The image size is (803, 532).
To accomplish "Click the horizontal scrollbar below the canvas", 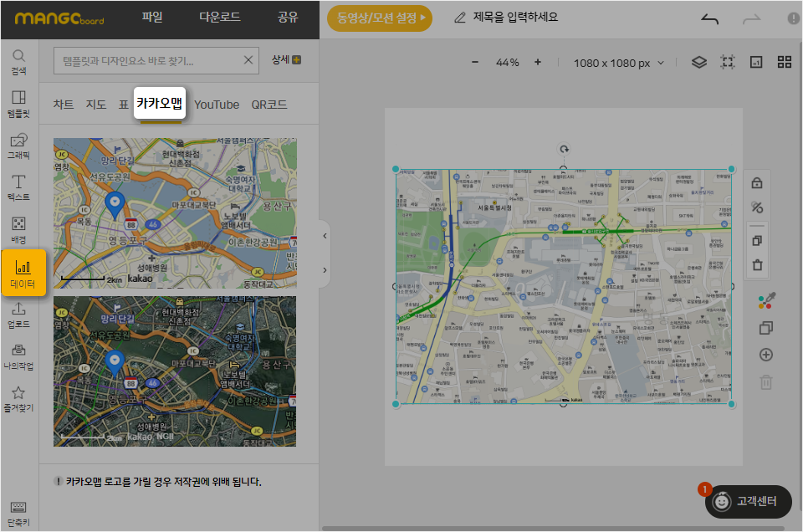I will pyautogui.click(x=553, y=529).
